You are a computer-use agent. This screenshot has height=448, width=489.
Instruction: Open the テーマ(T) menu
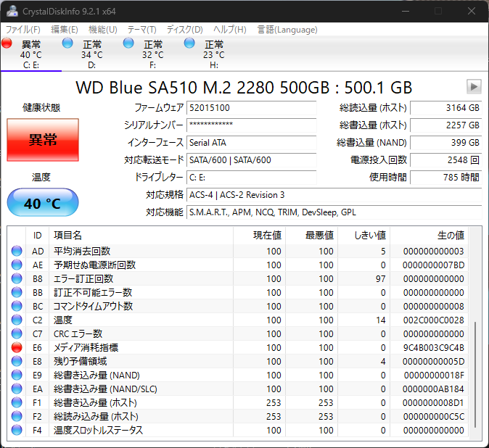(141, 30)
